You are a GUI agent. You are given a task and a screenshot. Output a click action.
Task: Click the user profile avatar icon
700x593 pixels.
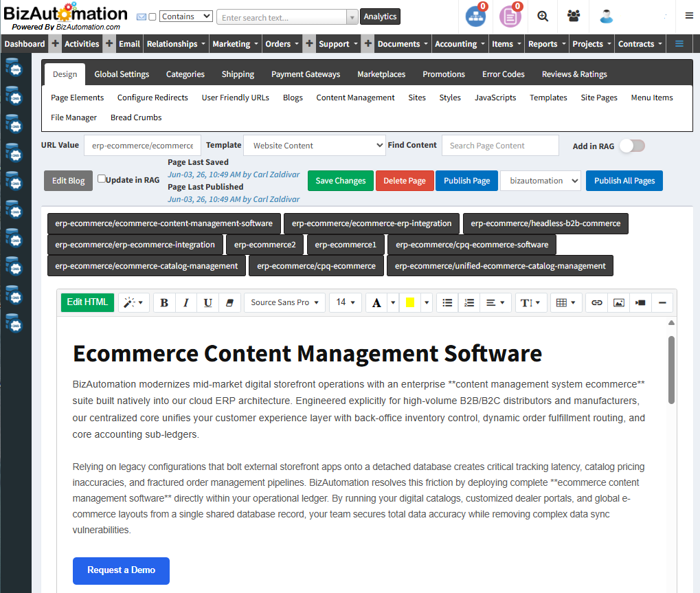coord(606,16)
